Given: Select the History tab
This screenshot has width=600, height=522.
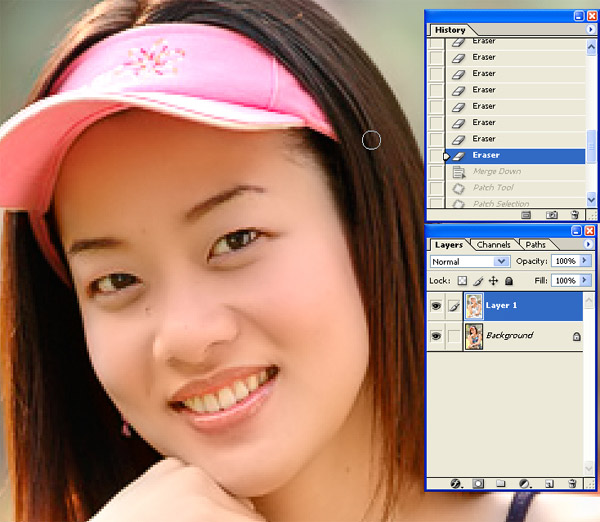Looking at the screenshot, I should coord(450,30).
